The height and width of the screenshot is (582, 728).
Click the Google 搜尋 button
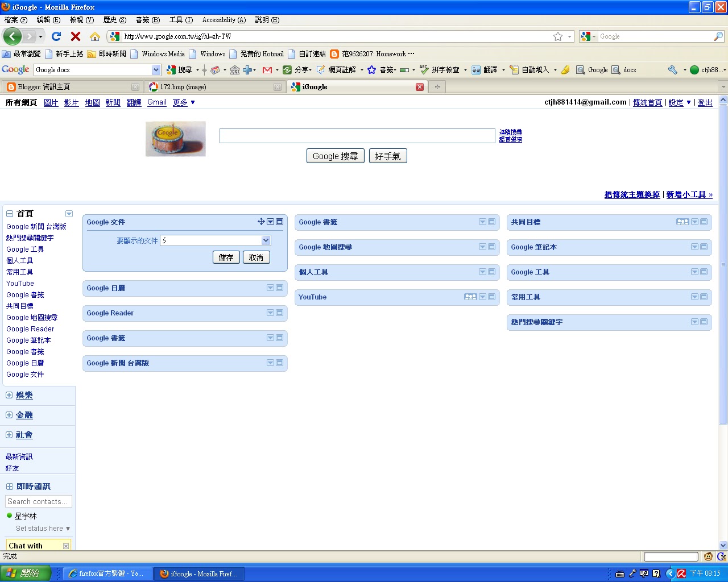coord(335,156)
